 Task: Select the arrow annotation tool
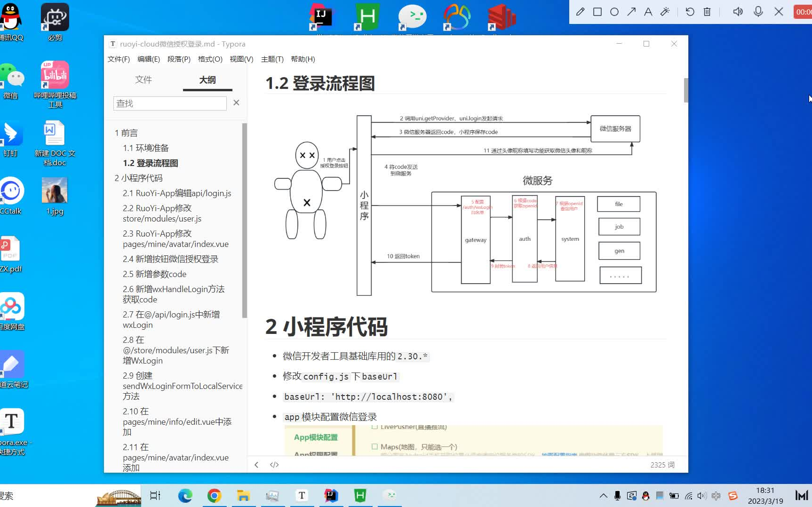631,12
